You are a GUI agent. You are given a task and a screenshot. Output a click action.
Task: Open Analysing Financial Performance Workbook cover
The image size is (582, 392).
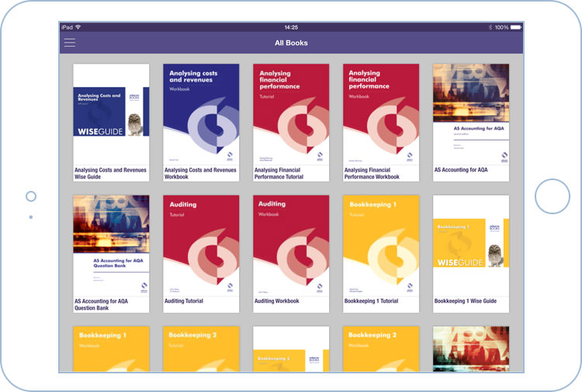(x=381, y=114)
